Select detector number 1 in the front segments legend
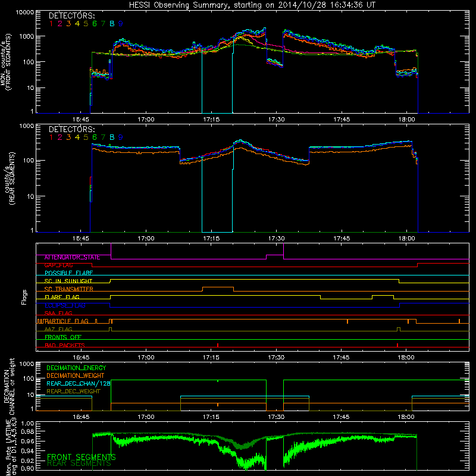 click(51, 24)
